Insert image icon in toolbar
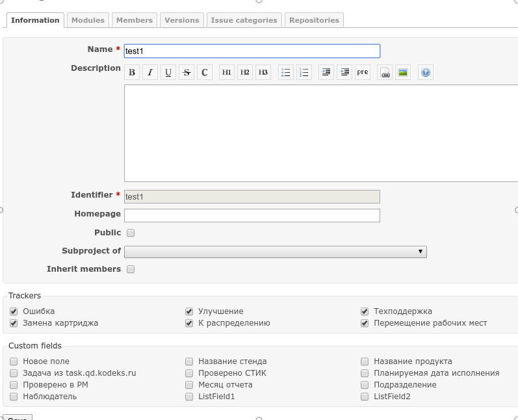Screen dimensions: 518x420 coord(403,72)
